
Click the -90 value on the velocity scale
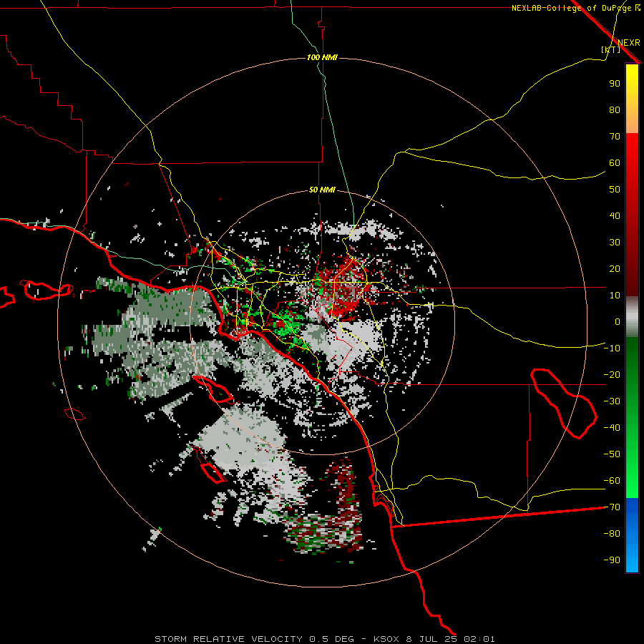coord(612,560)
